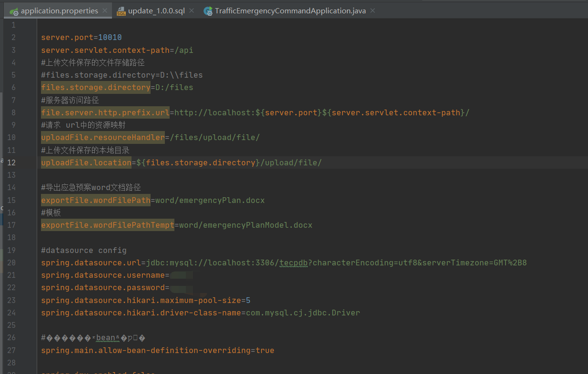588x374 pixels.
Task: Click the #模板 comment line
Action: pyautogui.click(x=51, y=212)
